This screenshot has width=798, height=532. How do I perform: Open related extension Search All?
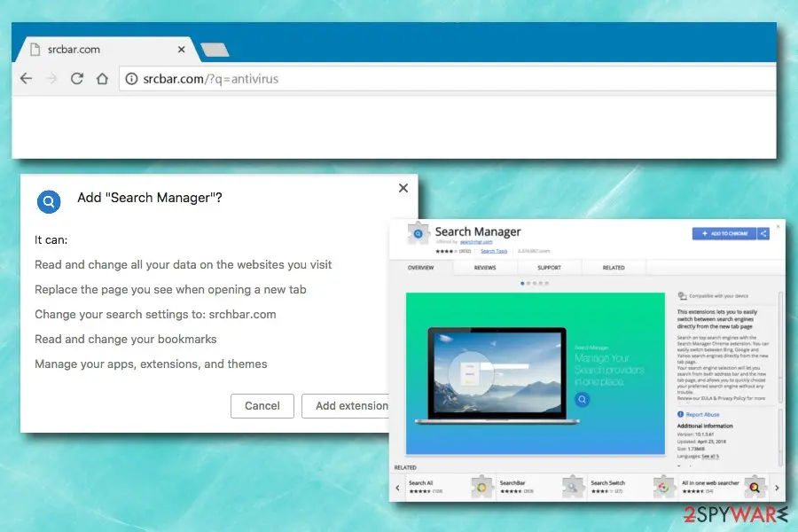(x=421, y=482)
